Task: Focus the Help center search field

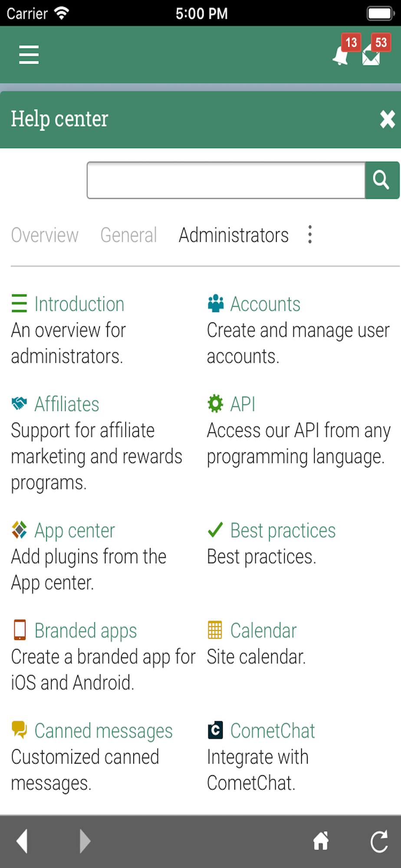Action: click(x=226, y=180)
